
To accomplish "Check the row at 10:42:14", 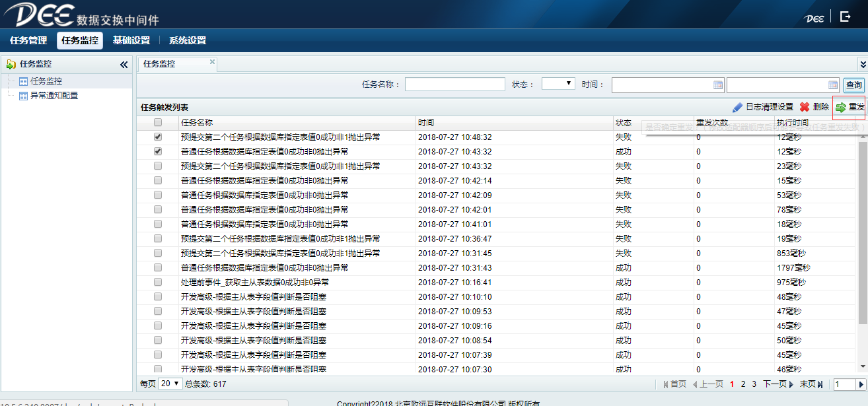I will [x=158, y=181].
